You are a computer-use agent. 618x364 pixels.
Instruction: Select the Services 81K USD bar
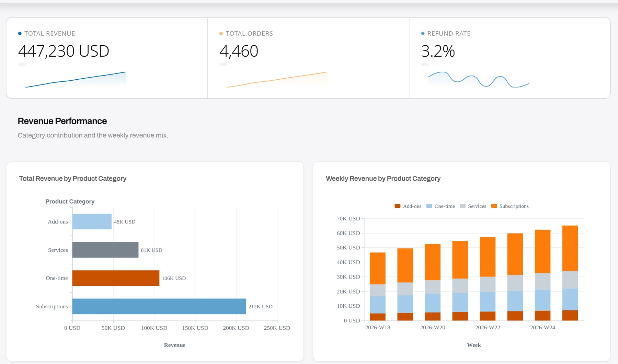tap(105, 250)
